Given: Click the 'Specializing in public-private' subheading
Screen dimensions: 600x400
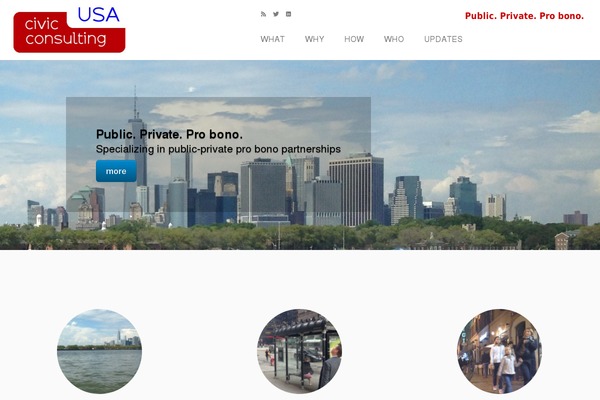Looking at the screenshot, I should pos(218,149).
